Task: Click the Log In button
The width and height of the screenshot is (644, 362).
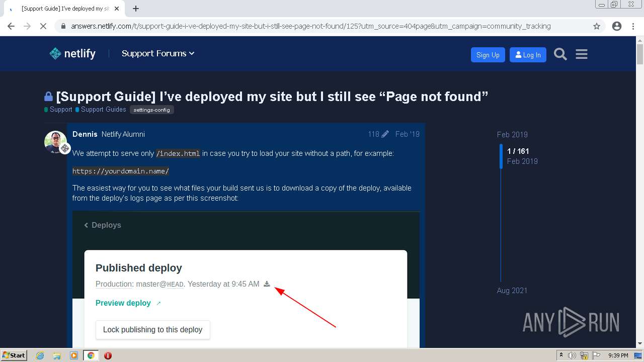Action: click(528, 55)
